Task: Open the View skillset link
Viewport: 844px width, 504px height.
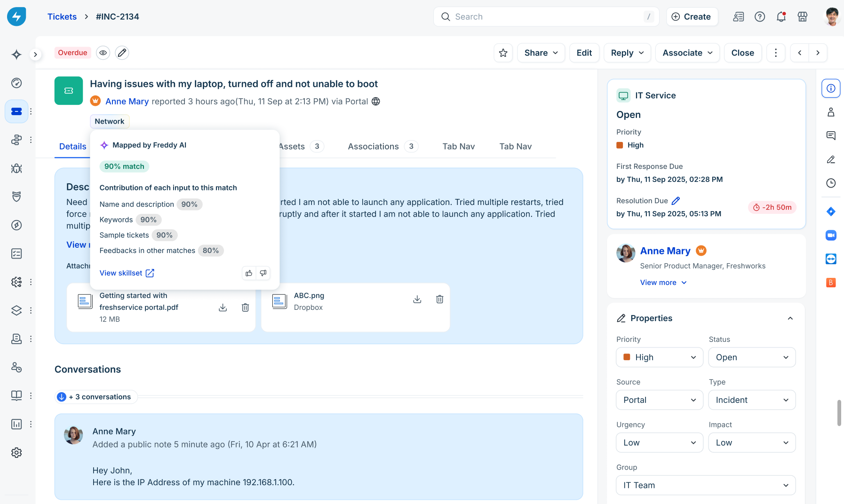Action: pos(127,273)
